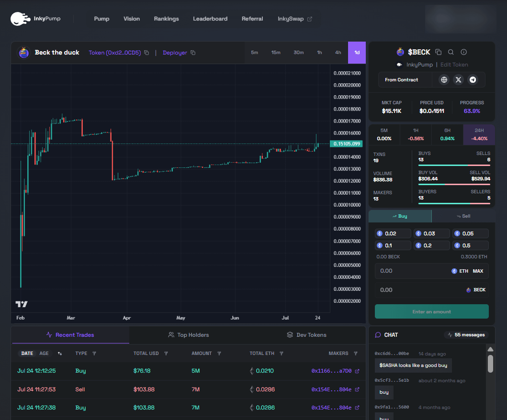Image resolution: width=507 pixels, height=420 pixels.
Task: Filter trades by MAKERS funnel icon
Action: point(356,354)
